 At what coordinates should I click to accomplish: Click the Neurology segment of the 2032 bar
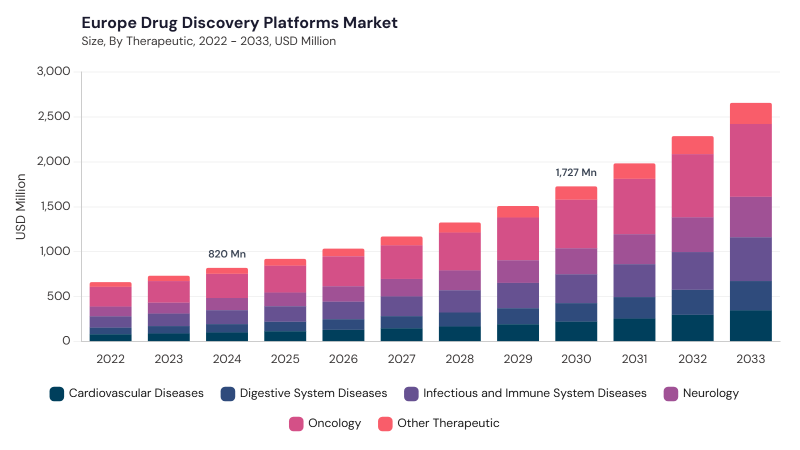tap(692, 235)
